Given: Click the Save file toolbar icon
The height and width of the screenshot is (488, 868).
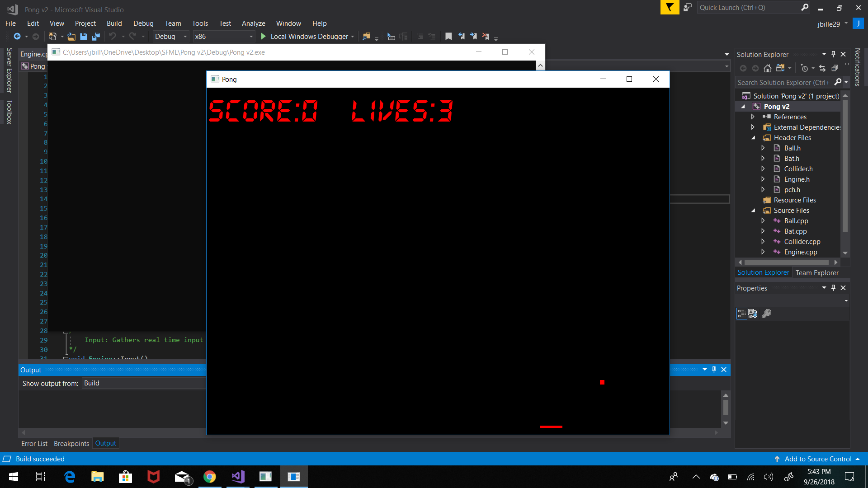Looking at the screenshot, I should click(x=84, y=37).
